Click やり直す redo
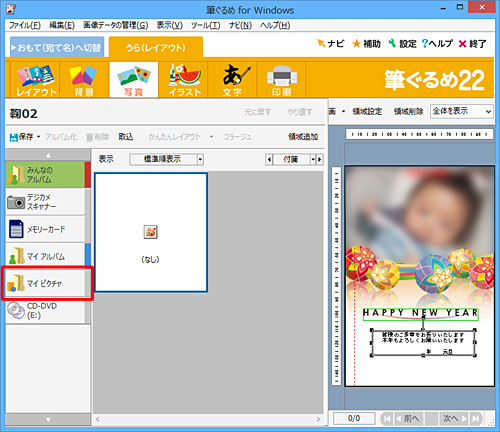Image resolution: width=500 pixels, height=432 pixels. pos(300,112)
